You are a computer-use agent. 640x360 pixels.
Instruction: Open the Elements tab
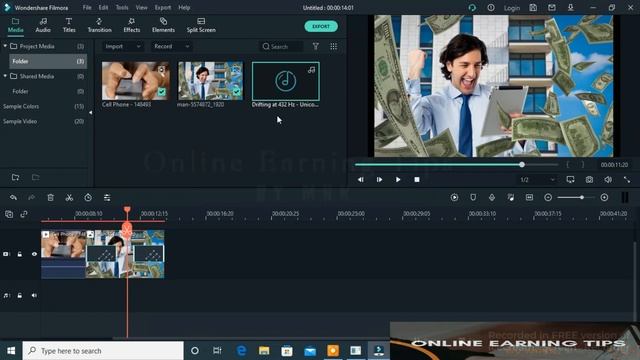(x=163, y=25)
